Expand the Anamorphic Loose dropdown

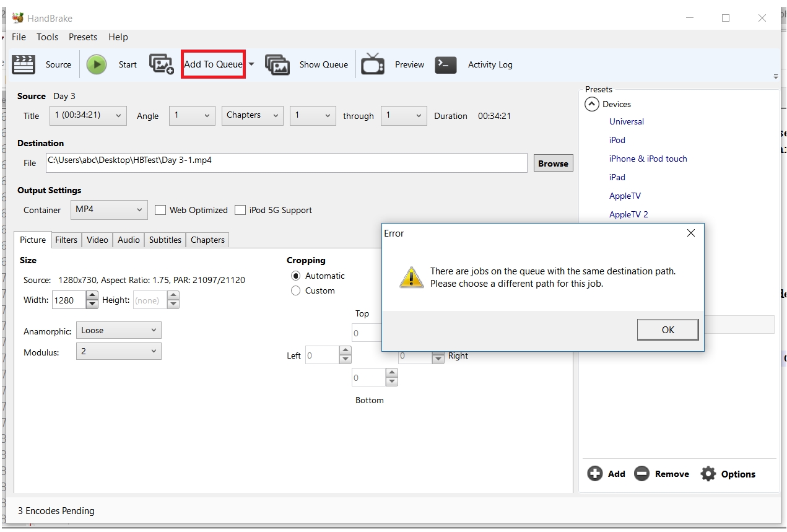point(118,330)
